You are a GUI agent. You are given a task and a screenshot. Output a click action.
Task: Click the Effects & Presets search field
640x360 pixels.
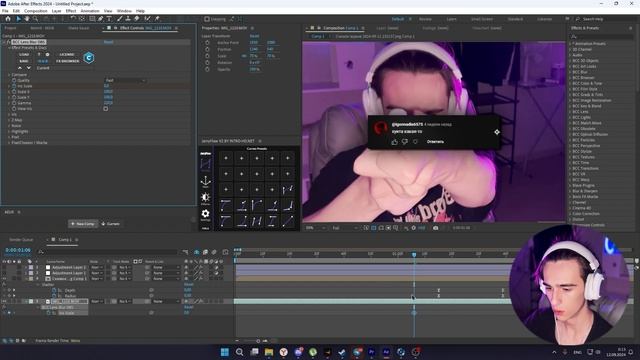[x=602, y=36]
